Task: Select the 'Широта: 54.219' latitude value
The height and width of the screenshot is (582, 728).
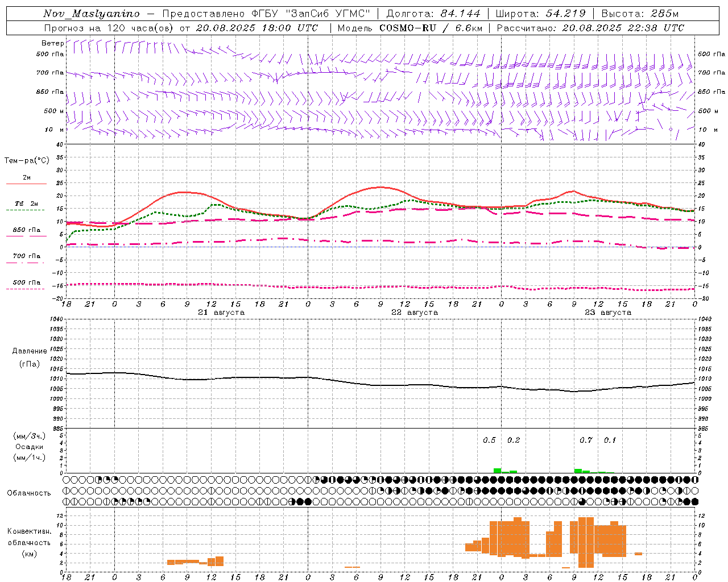Action: tap(540, 14)
